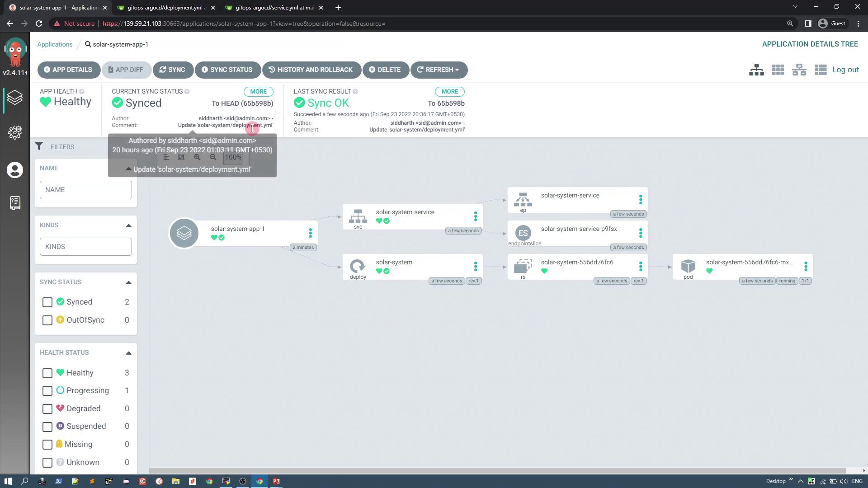868x488 pixels.
Task: Switch to the gitops-argocd/service.yml browser tab
Action: pyautogui.click(x=274, y=8)
